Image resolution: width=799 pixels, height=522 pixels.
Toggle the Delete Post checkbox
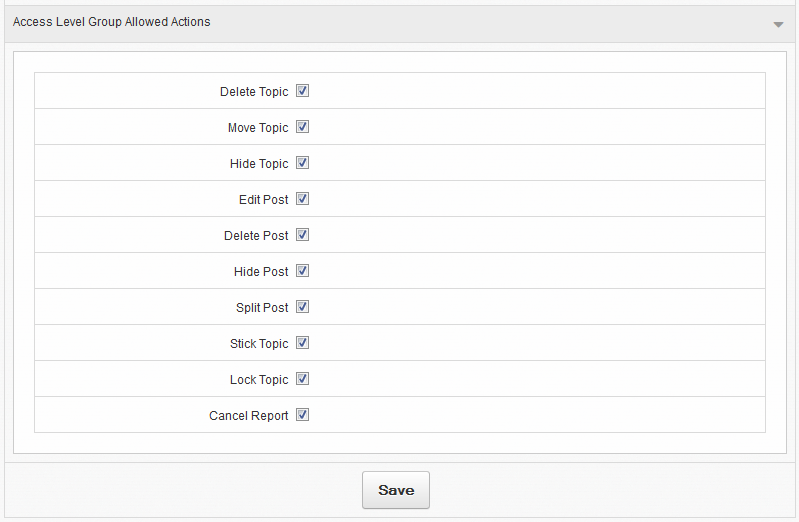point(302,235)
